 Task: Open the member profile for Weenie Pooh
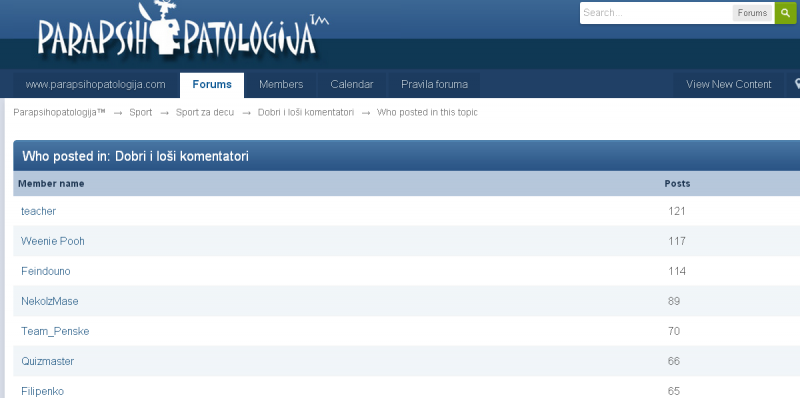[53, 241]
